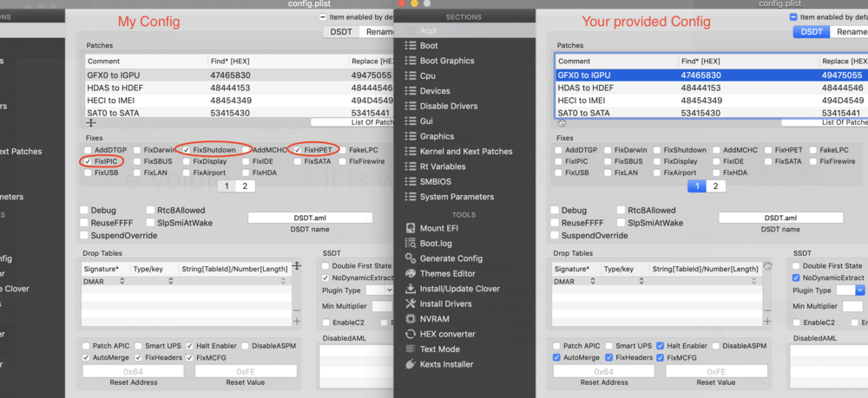This screenshot has height=398, width=868.
Task: Uncheck the red-circled FixShutdown checkbox
Action: click(186, 150)
